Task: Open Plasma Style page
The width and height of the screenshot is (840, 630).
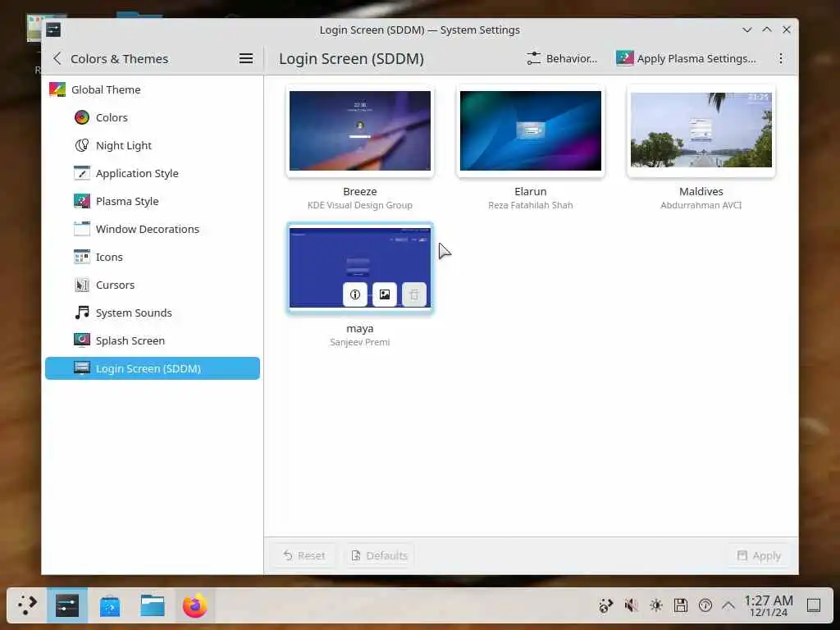Action: click(152, 201)
